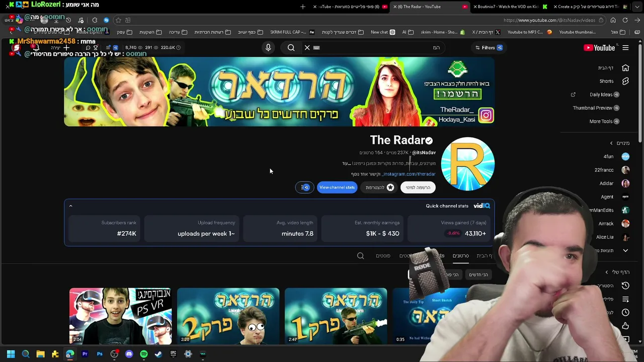The height and width of the screenshot is (362, 644).
Task: Click the subscribe button on The Radar
Action: pyautogui.click(x=418, y=188)
